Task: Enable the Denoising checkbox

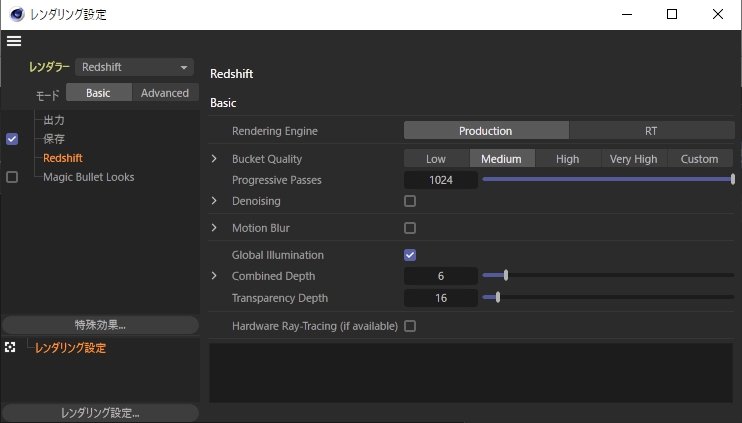Action: (x=410, y=201)
